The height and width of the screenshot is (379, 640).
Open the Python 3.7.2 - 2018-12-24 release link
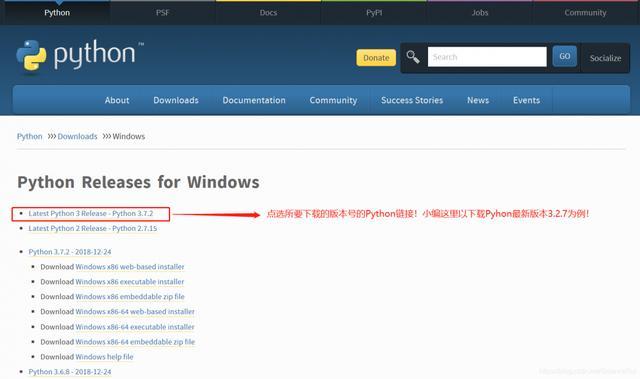pos(70,252)
